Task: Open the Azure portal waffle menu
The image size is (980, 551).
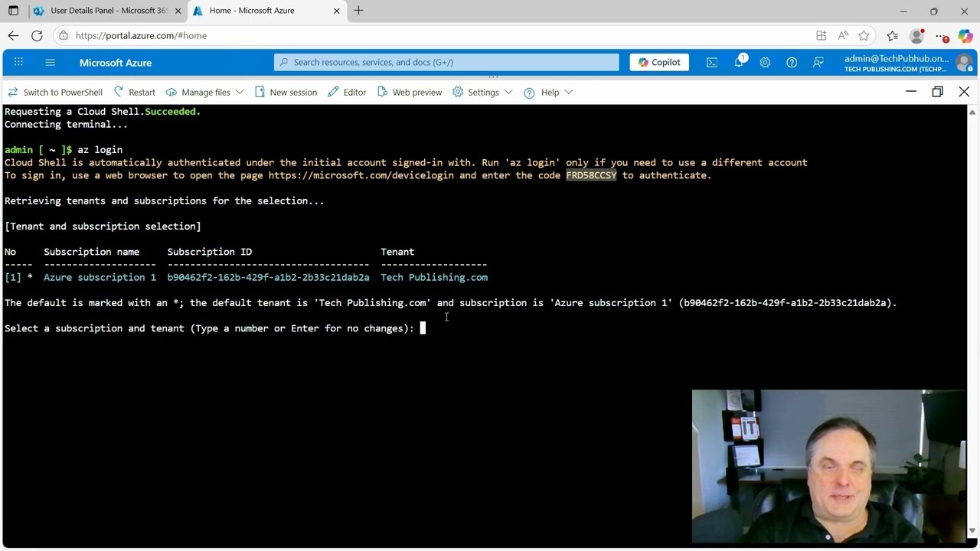Action: coord(18,62)
